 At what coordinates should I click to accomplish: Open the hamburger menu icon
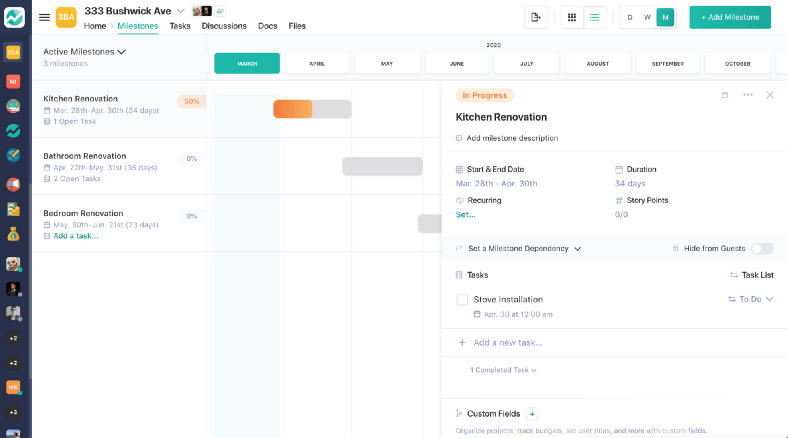tap(44, 18)
